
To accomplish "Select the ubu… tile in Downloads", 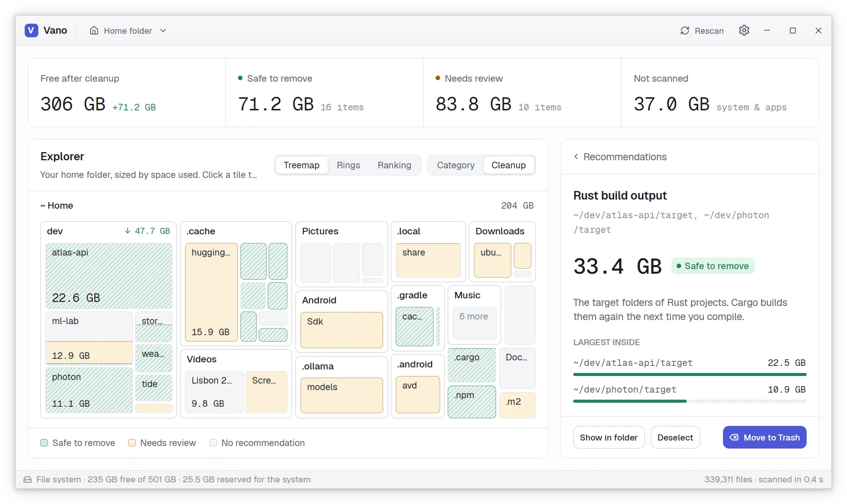I will coord(493,260).
